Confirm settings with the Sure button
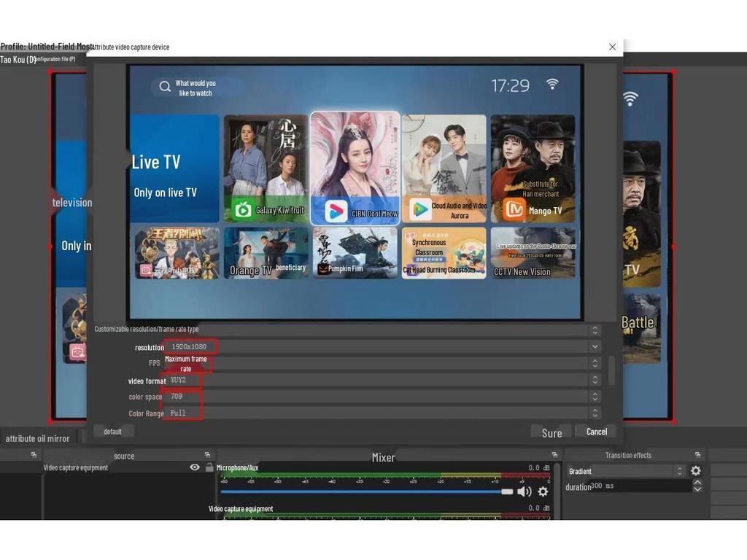Screen dimensions: 747x560 click(x=551, y=433)
